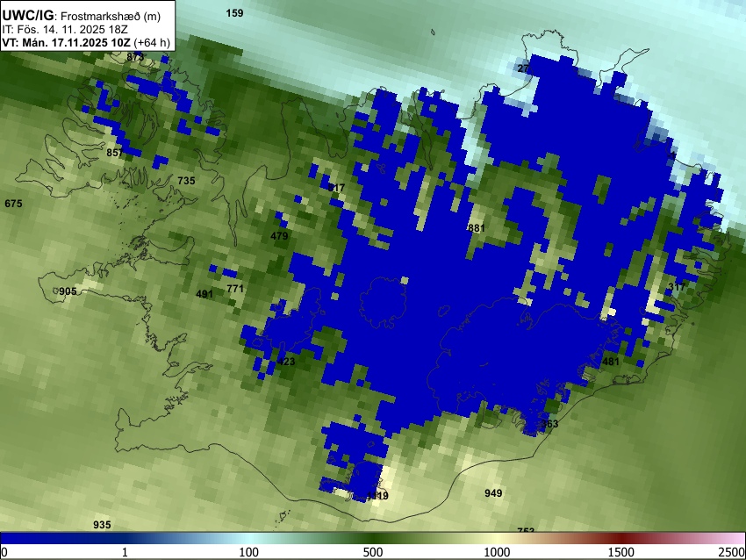Click the map value 771
This screenshot has height=560, width=746.
(235, 289)
